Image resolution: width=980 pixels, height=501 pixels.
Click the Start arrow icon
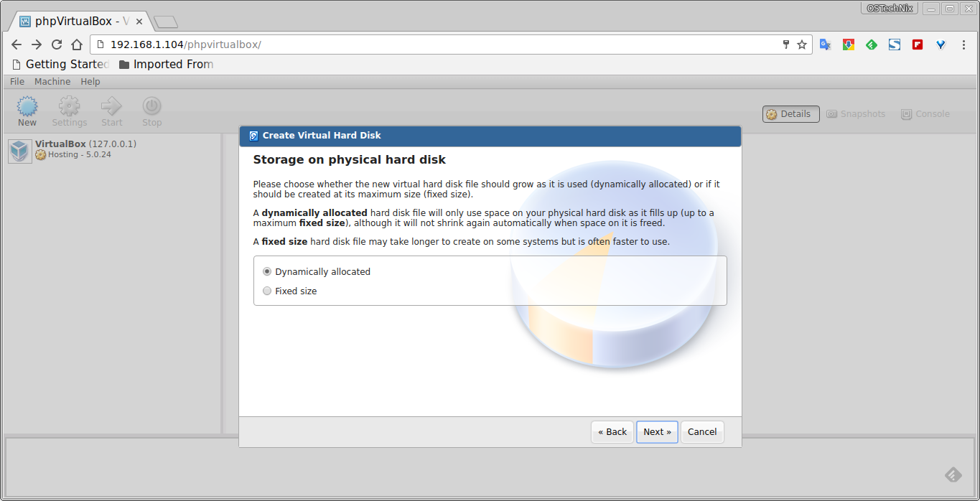tap(111, 106)
